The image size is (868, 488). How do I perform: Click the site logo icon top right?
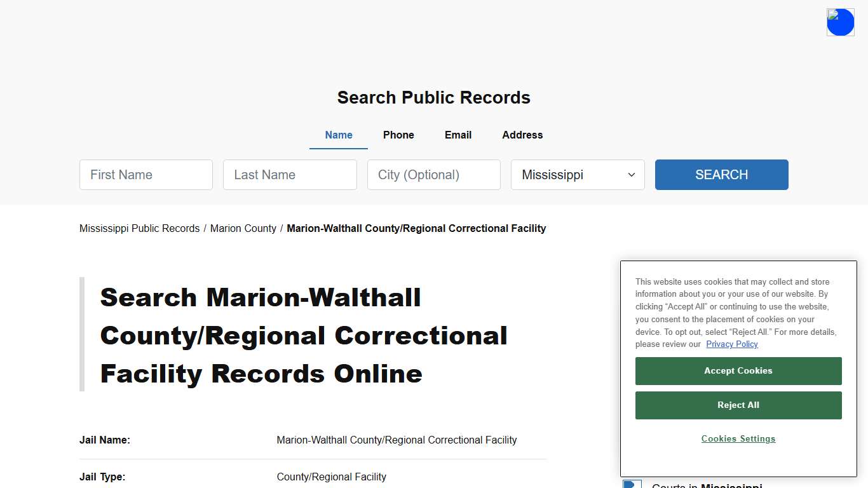[840, 22]
